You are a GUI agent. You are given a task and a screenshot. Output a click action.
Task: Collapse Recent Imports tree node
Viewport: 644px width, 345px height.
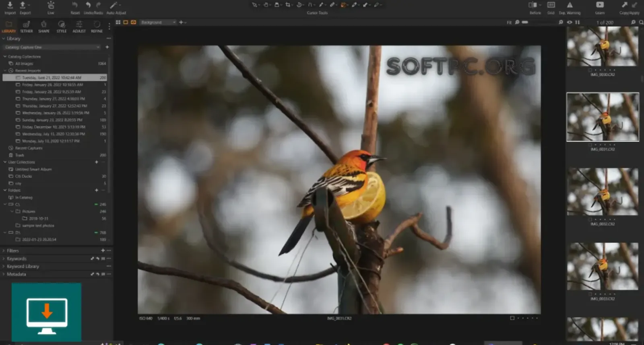click(5, 71)
